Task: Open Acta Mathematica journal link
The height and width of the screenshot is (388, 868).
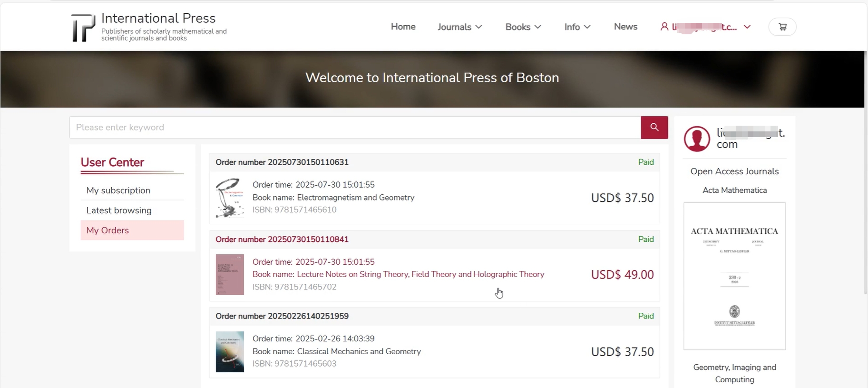Action: [x=734, y=190]
